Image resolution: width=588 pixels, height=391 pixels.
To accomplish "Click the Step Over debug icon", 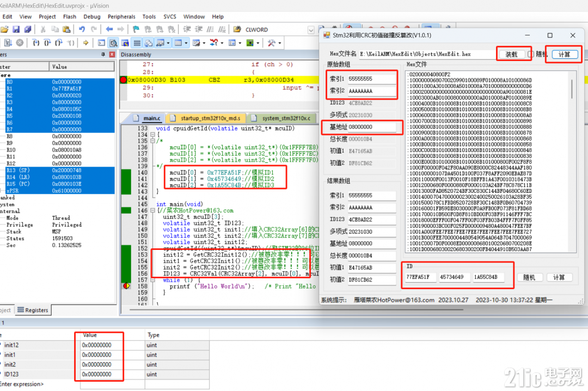I will click(47, 43).
